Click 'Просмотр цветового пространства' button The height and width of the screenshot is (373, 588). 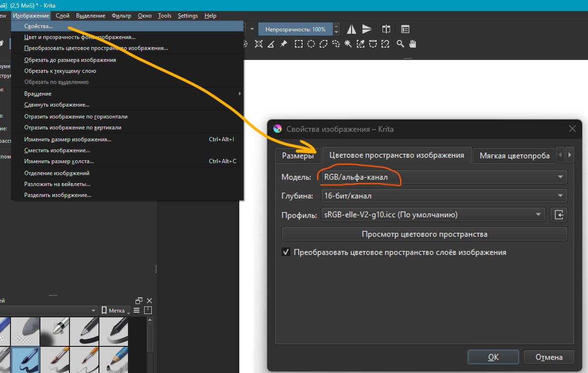(x=424, y=234)
